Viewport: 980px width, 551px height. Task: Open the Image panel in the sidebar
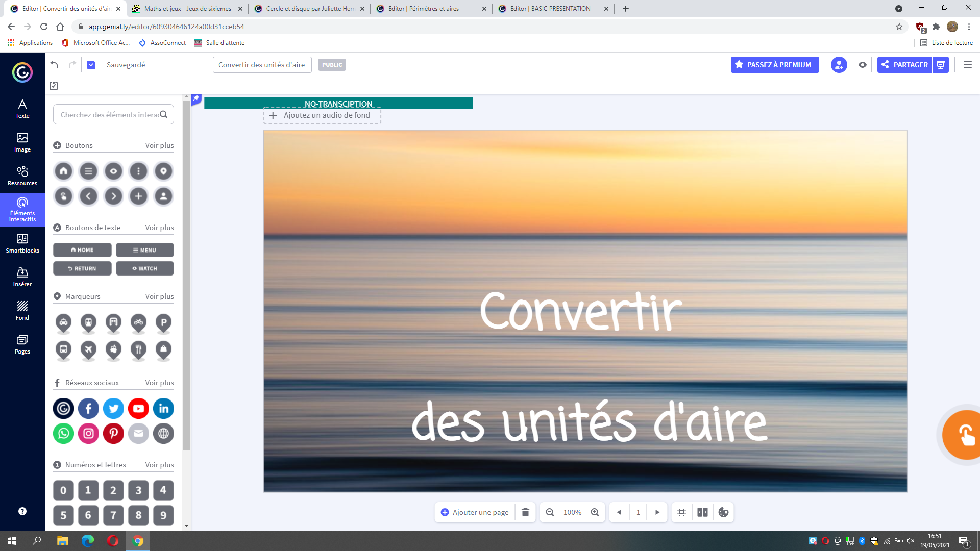point(22,142)
